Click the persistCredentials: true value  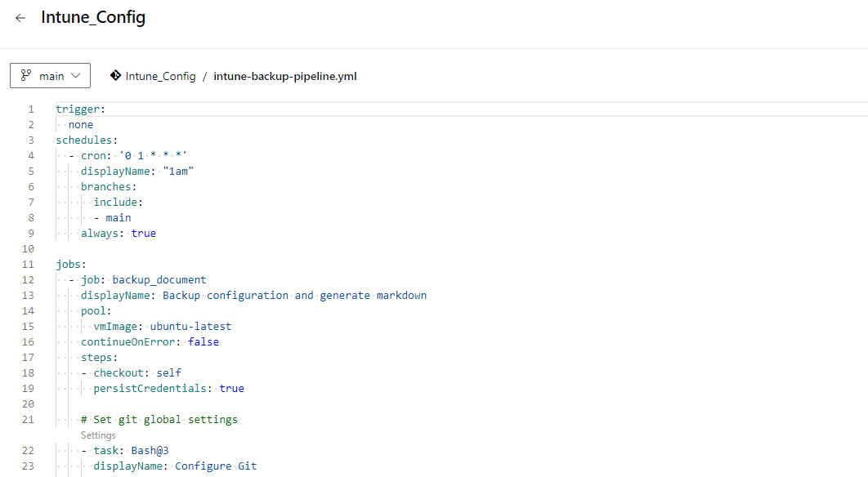tap(231, 389)
